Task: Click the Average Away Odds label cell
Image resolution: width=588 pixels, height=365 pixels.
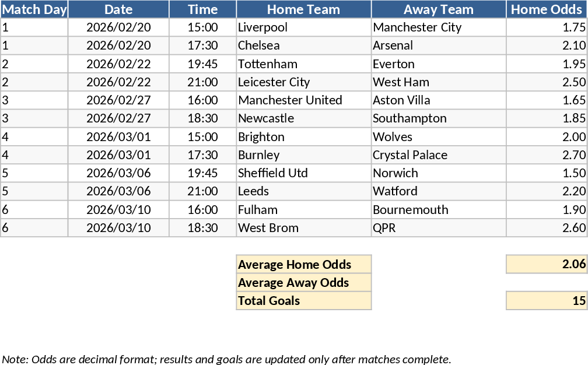Action: 303,283
